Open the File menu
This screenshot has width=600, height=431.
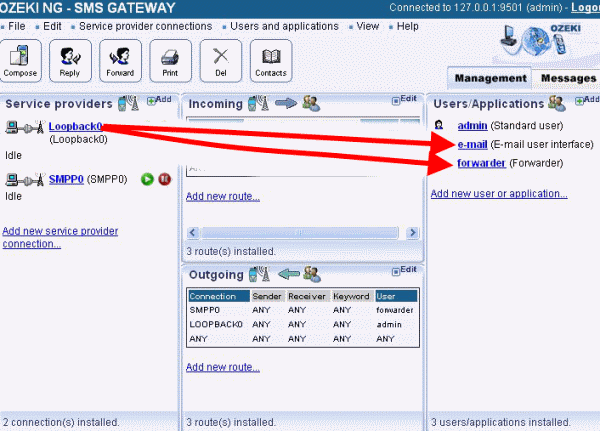[x=16, y=26]
